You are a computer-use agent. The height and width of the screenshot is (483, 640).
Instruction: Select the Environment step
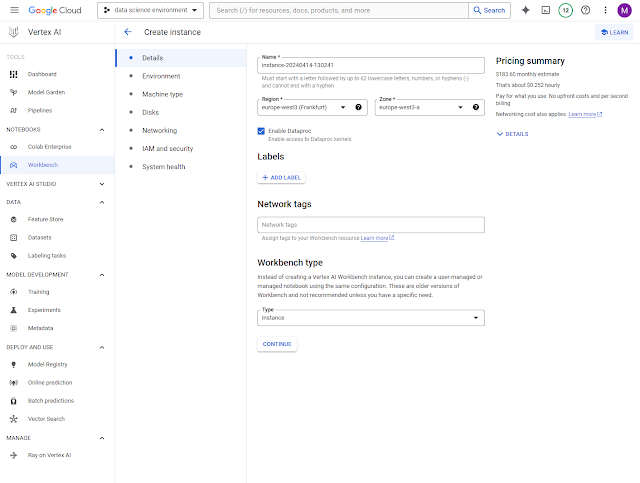click(x=181, y=76)
